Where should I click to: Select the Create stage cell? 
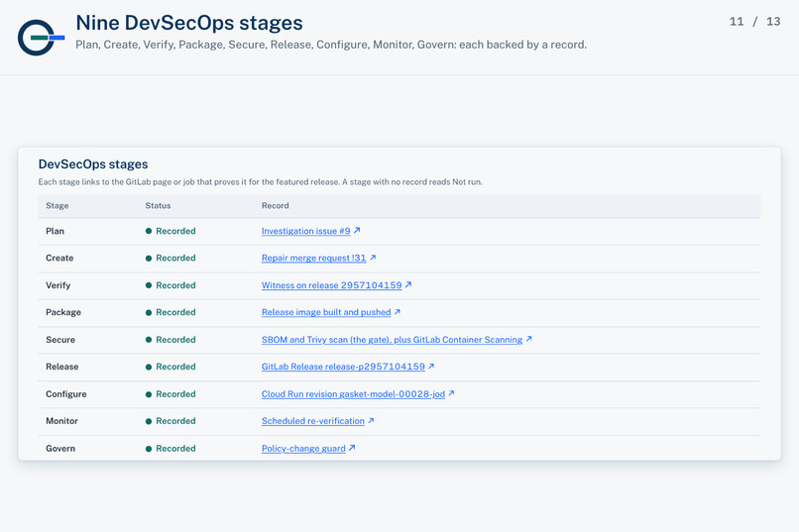(59, 259)
